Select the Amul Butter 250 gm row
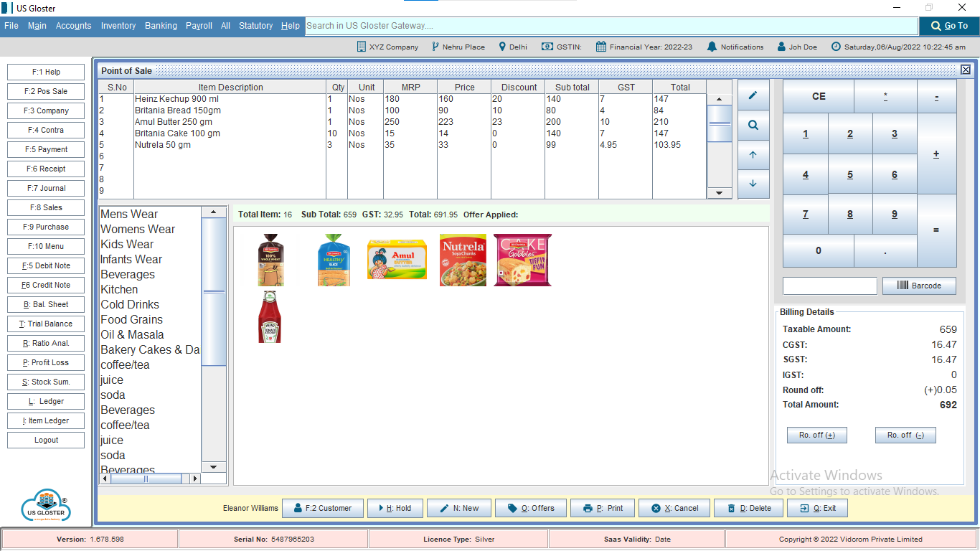Viewport: 980px width, 551px height. click(402, 122)
